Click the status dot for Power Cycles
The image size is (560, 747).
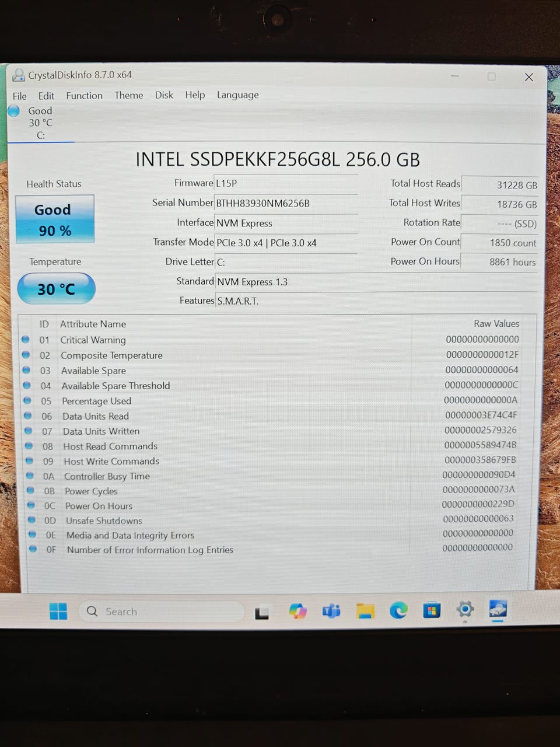31,490
